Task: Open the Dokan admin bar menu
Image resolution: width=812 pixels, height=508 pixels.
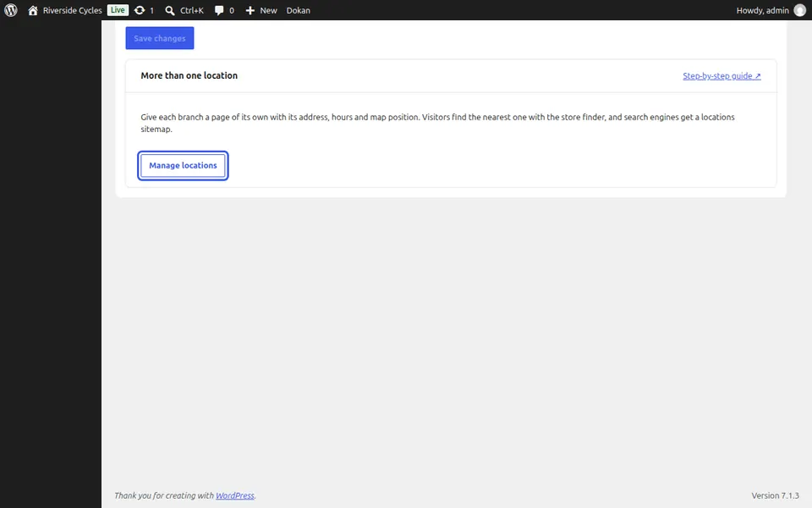Action: (299, 10)
